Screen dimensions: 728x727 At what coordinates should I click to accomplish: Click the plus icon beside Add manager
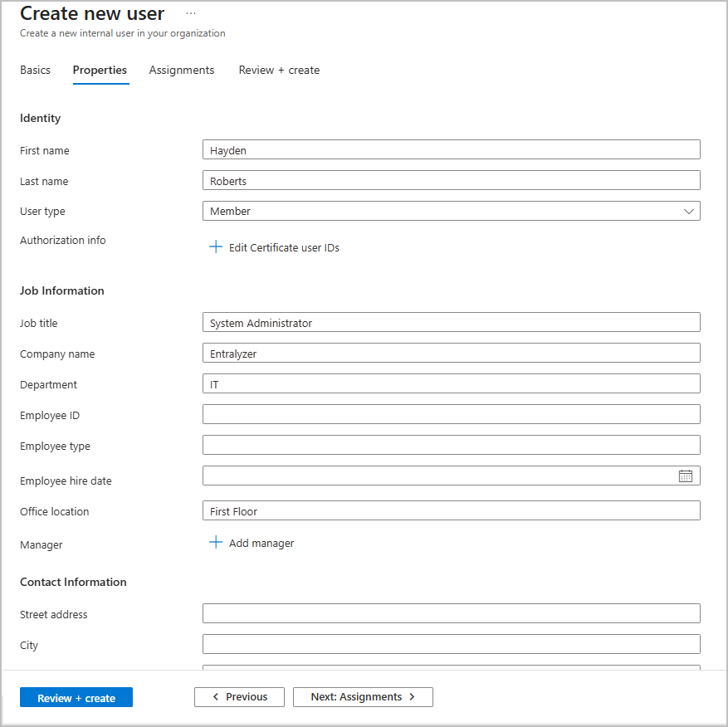pos(216,543)
